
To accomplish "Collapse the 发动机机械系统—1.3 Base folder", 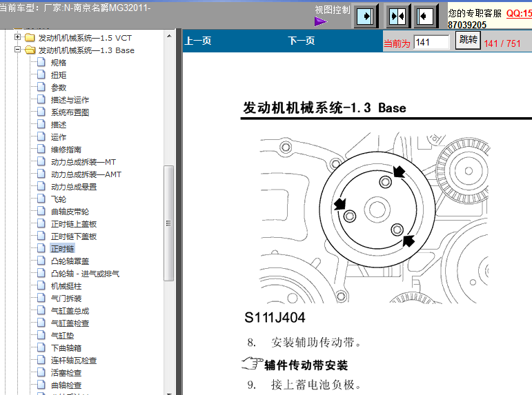I will tap(17, 50).
